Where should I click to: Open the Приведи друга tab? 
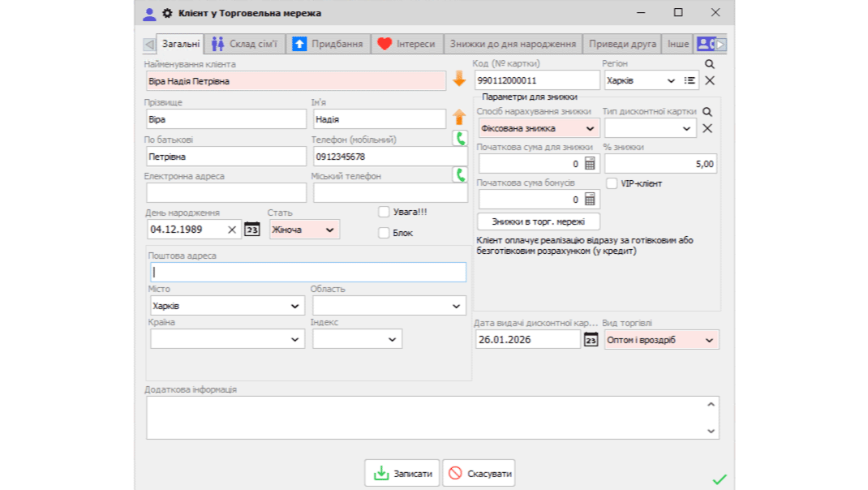[x=622, y=44]
